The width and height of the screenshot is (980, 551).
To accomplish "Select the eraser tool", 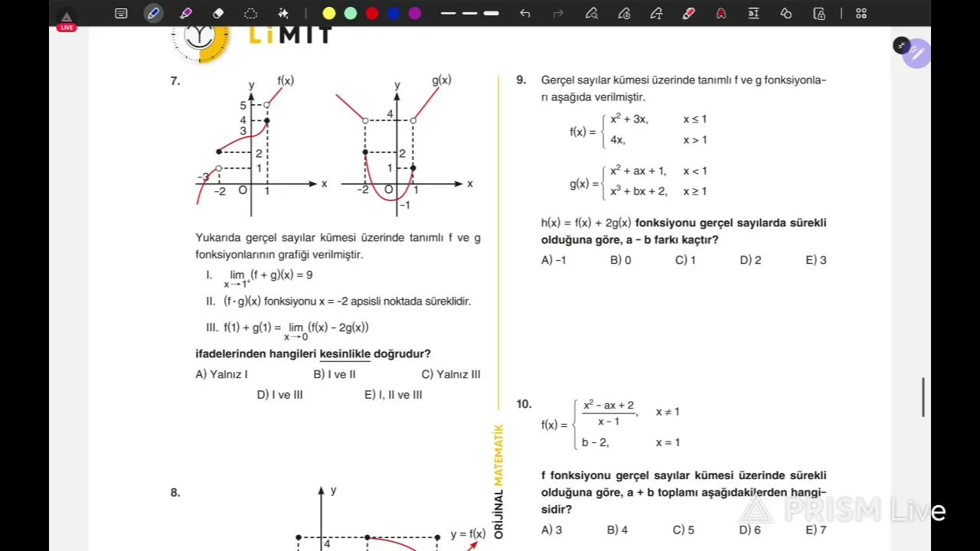I will [218, 13].
